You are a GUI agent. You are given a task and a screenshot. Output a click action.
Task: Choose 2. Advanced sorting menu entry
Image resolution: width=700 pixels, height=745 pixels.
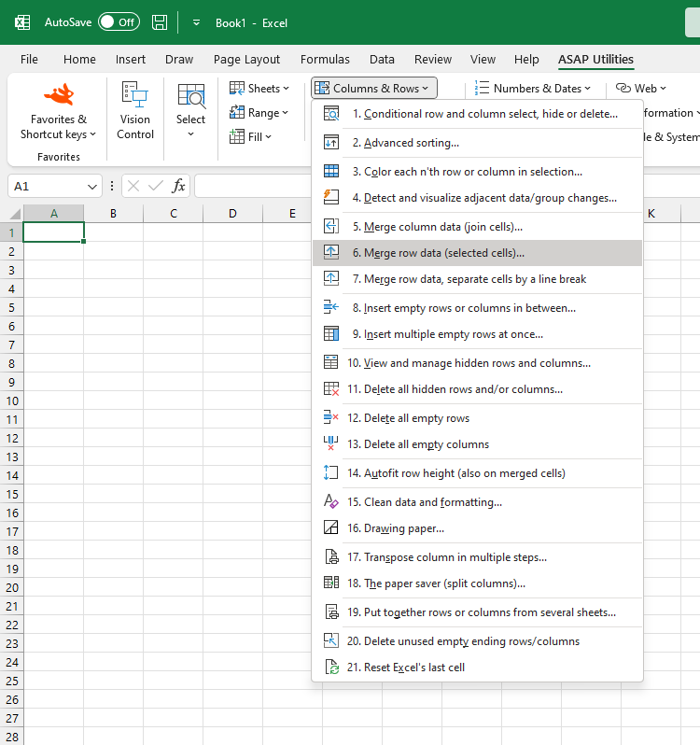coord(477,143)
